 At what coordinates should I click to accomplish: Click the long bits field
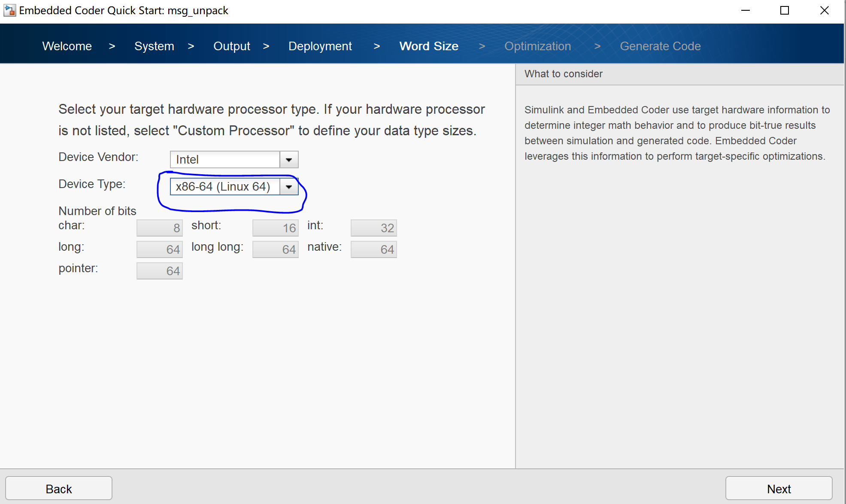point(160,249)
